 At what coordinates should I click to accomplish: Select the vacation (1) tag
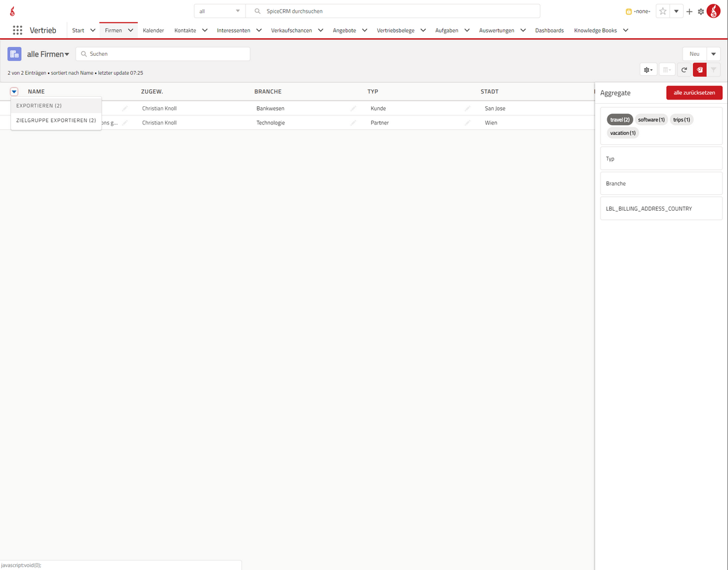(623, 133)
